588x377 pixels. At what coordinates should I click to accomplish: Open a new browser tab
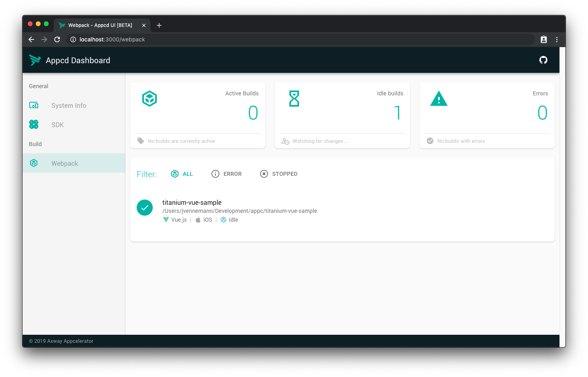[159, 25]
